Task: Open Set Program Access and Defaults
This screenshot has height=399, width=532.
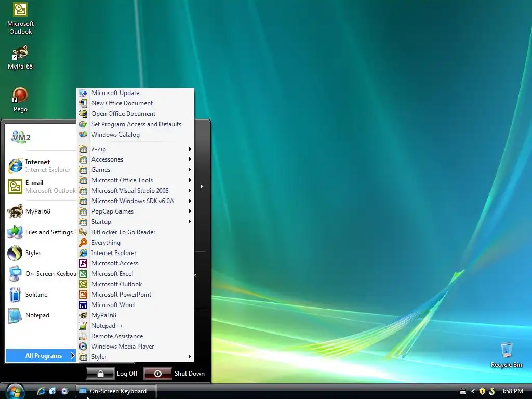Action: (x=136, y=124)
